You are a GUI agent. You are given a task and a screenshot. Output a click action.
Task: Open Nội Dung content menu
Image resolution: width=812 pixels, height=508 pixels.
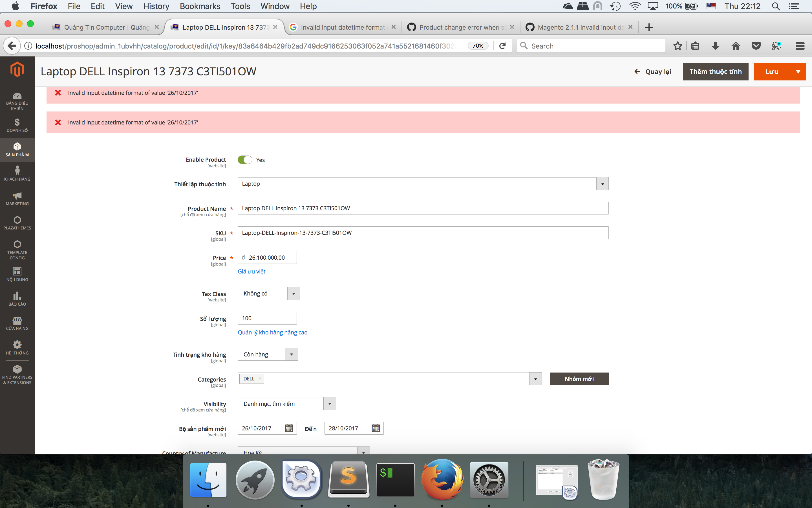pos(17,275)
